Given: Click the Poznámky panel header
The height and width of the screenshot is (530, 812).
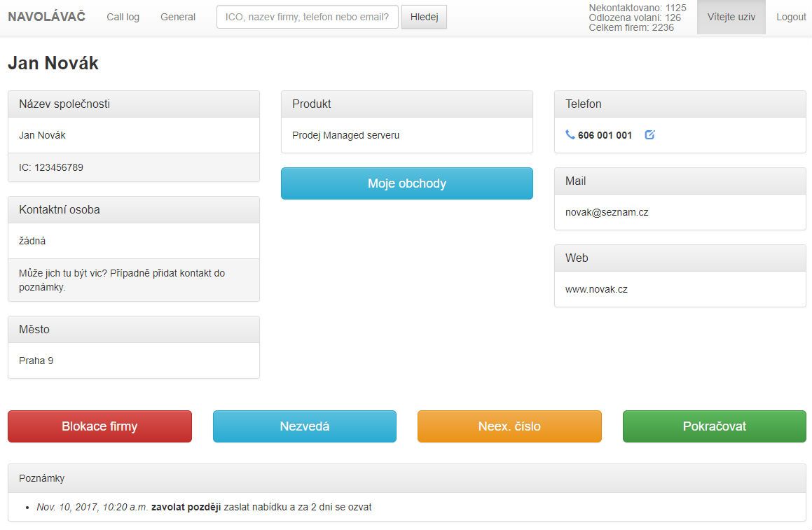Looking at the screenshot, I should point(406,478).
